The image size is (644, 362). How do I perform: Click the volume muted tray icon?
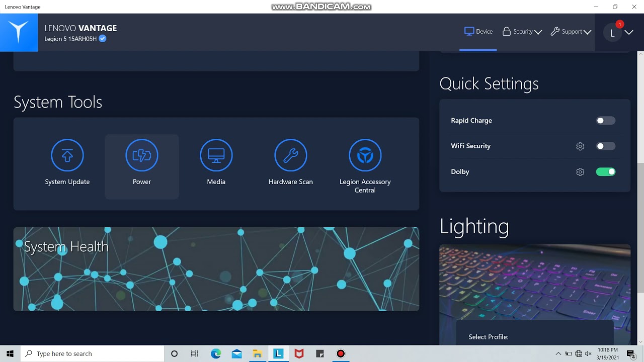click(x=588, y=354)
